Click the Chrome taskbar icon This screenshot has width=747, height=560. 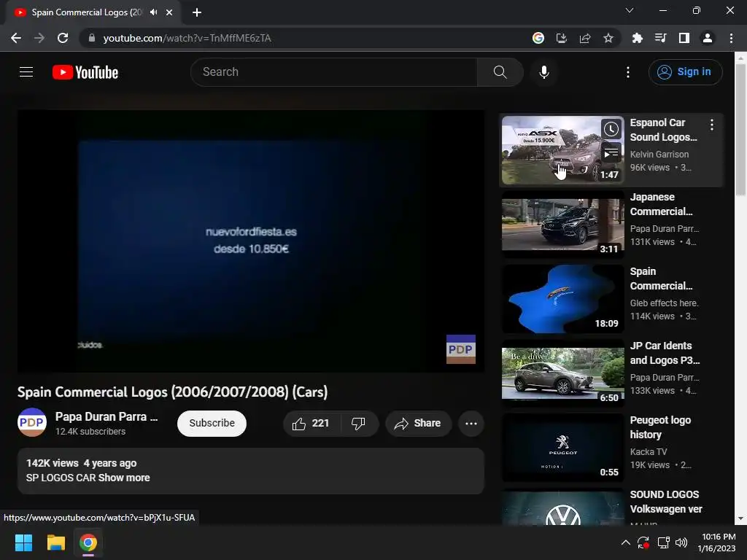click(88, 542)
